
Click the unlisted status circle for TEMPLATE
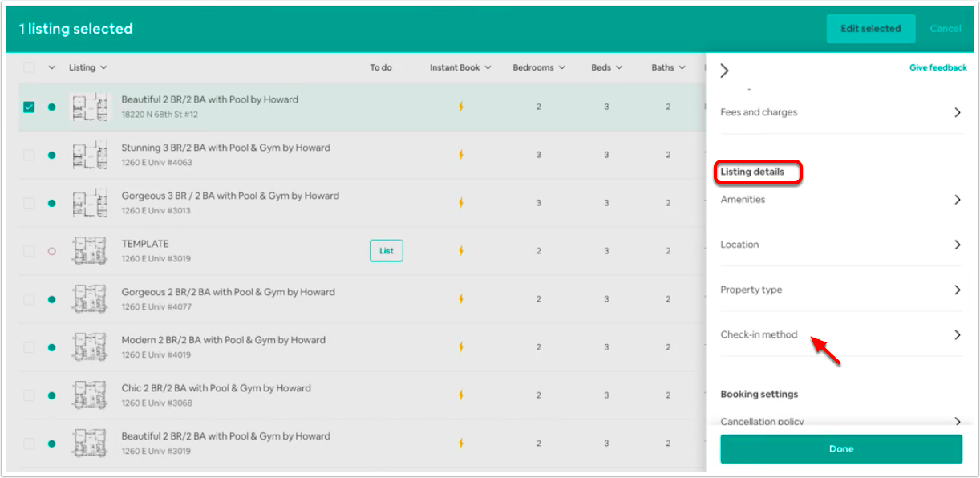52,251
